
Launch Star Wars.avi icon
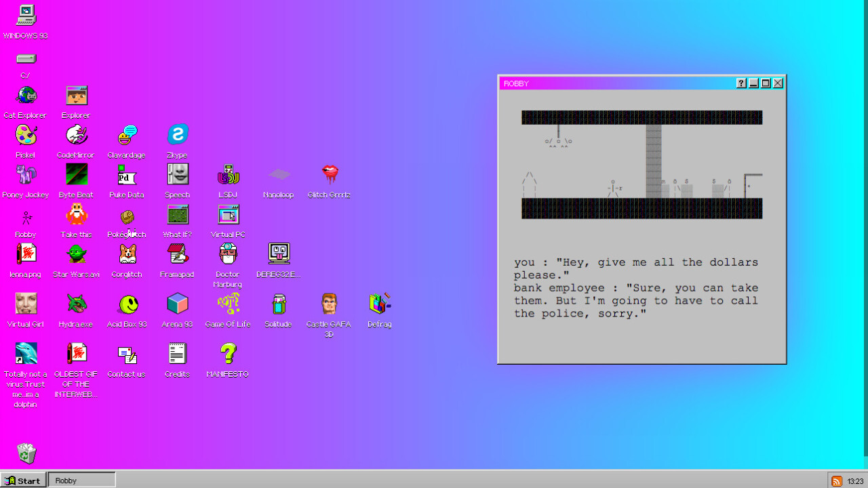[76, 255]
